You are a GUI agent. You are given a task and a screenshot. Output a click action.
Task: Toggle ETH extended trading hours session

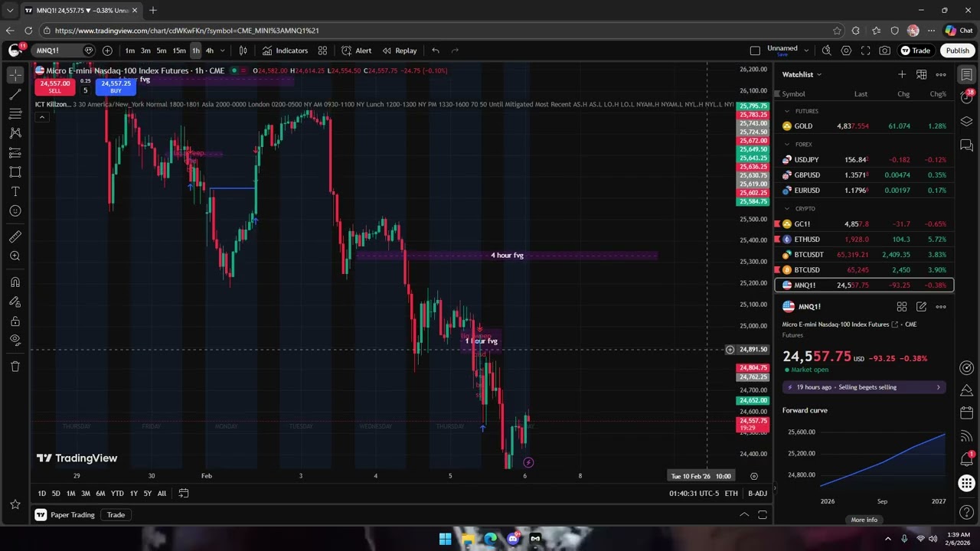(731, 494)
